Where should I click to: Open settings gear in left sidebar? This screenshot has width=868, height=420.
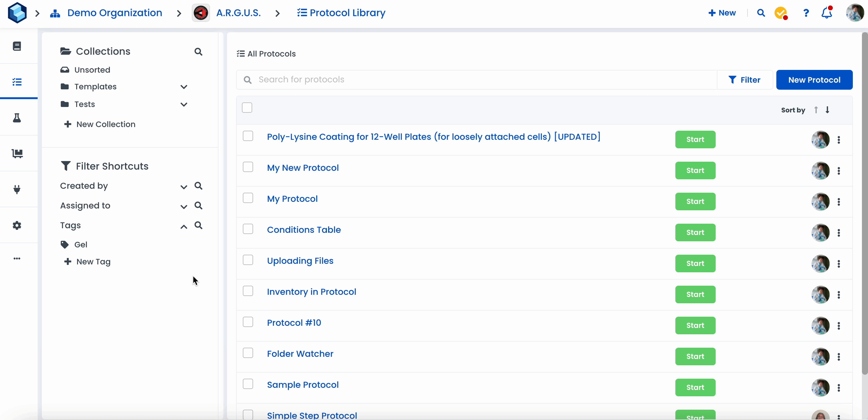point(17,225)
